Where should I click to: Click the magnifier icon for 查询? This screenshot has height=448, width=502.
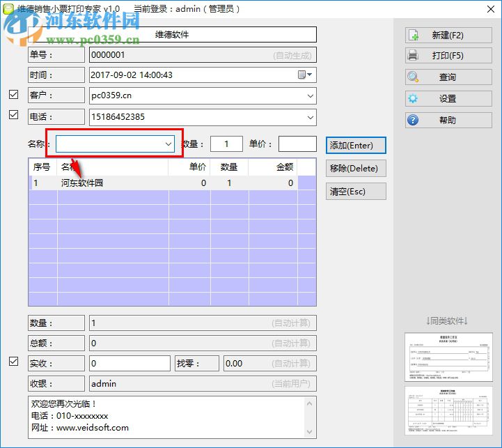point(414,77)
